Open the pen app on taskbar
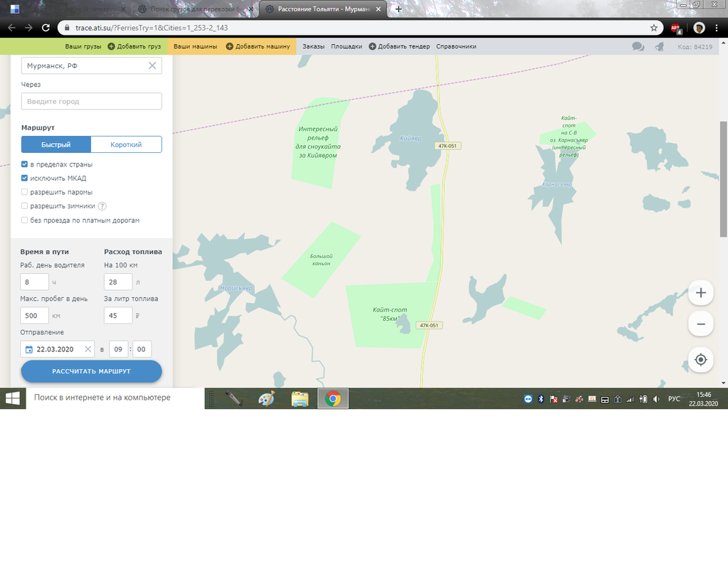Screen dimensions: 728x569 point(233,399)
